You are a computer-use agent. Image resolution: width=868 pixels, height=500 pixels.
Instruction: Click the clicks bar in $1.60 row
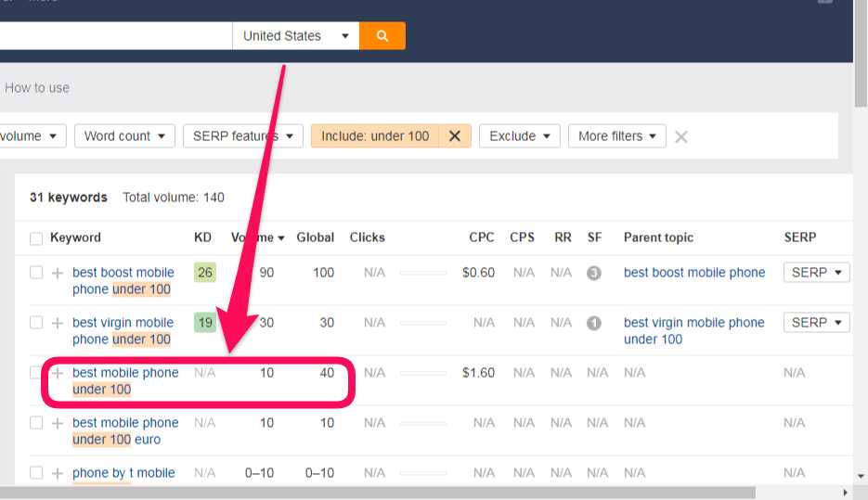tap(423, 373)
